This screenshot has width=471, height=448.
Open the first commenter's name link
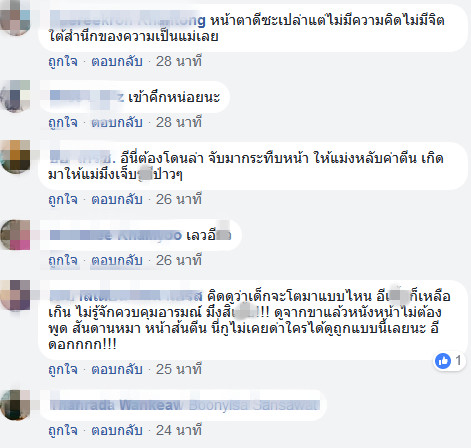pos(128,20)
